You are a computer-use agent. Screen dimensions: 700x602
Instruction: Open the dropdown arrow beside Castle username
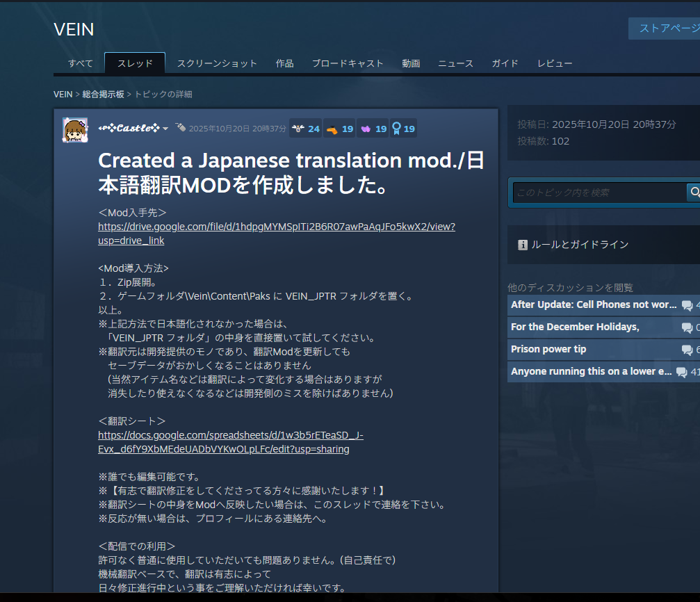tap(165, 129)
